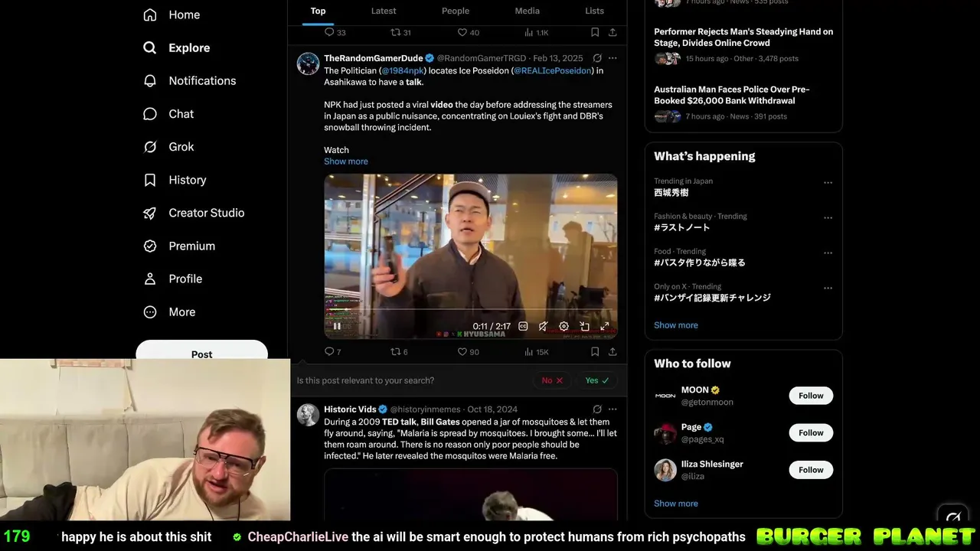Open Chat messages in the sidebar

click(168, 113)
